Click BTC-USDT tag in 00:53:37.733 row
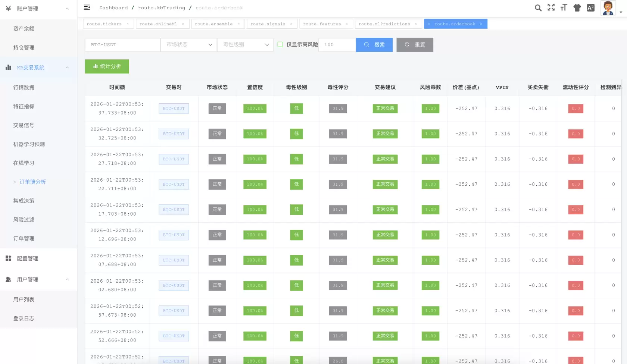The height and width of the screenshot is (364, 627). [174, 109]
